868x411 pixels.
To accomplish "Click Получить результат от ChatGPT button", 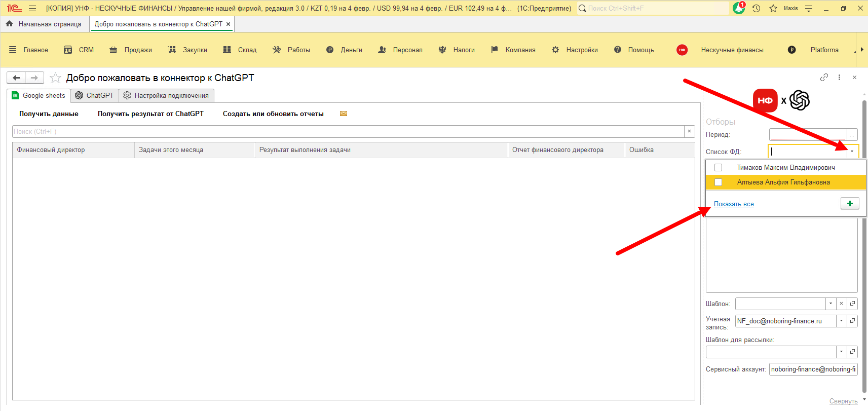I will 150,114.
